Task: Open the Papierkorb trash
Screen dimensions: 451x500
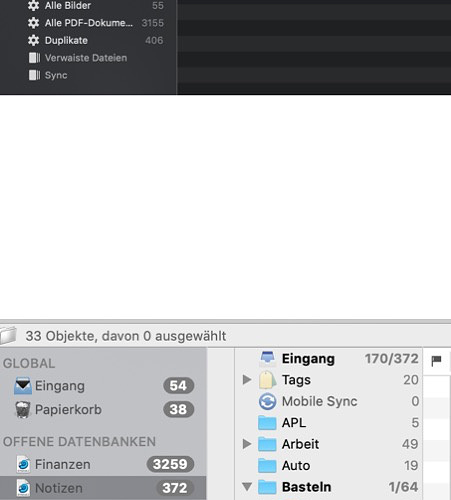Action: 103,410
